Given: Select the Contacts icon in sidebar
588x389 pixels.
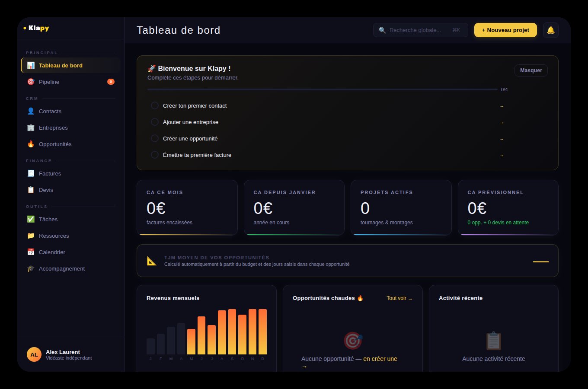Looking at the screenshot, I should pyautogui.click(x=30, y=111).
